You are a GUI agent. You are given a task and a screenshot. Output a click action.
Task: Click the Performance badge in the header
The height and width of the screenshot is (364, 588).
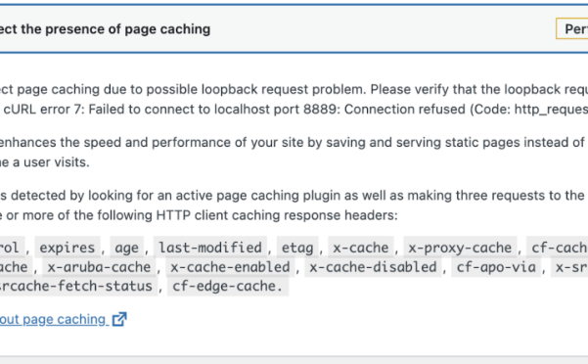(x=572, y=28)
